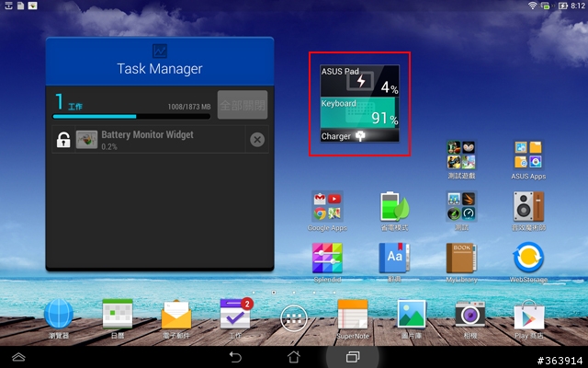
Task: Open the Recent apps button
Action: [x=353, y=357]
